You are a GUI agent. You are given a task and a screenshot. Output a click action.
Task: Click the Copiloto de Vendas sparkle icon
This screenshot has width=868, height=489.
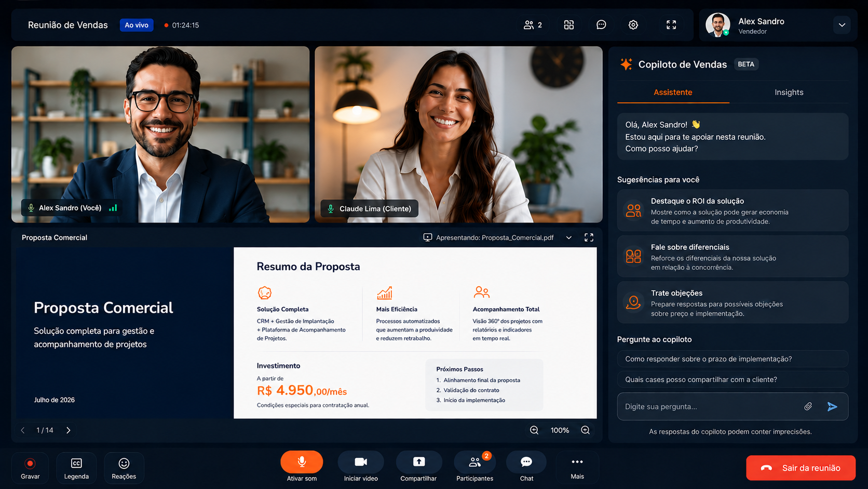coord(626,64)
